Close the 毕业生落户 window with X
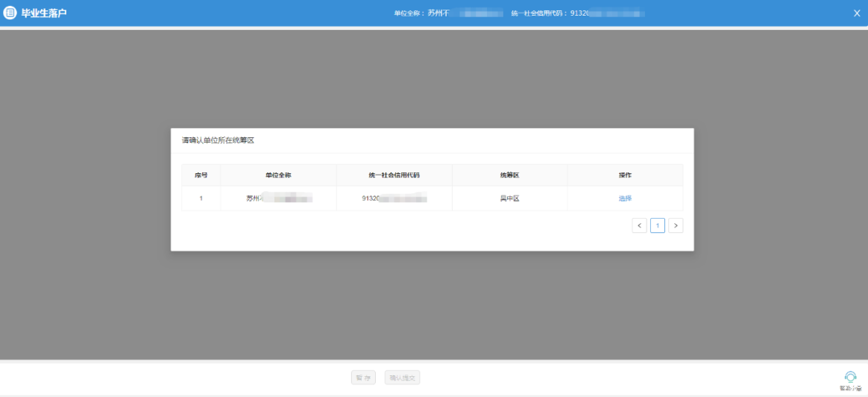 tap(857, 13)
